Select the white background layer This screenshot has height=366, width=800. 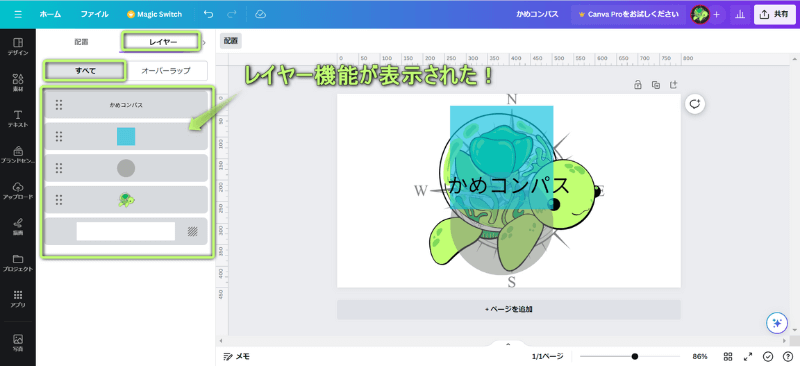(x=126, y=231)
